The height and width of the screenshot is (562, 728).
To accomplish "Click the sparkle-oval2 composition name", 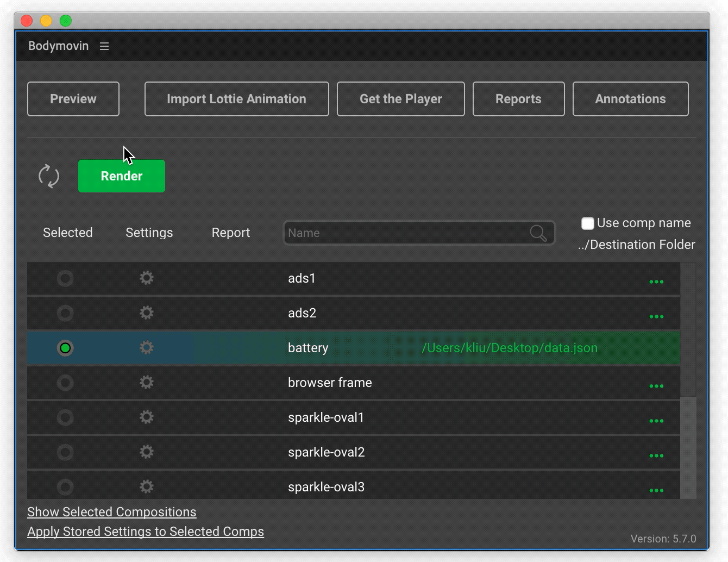I will coord(327,452).
